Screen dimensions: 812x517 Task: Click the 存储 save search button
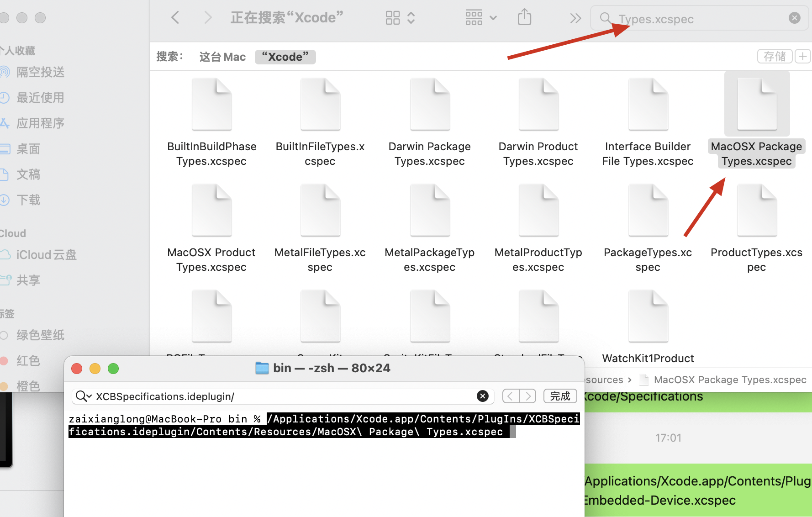click(x=775, y=56)
